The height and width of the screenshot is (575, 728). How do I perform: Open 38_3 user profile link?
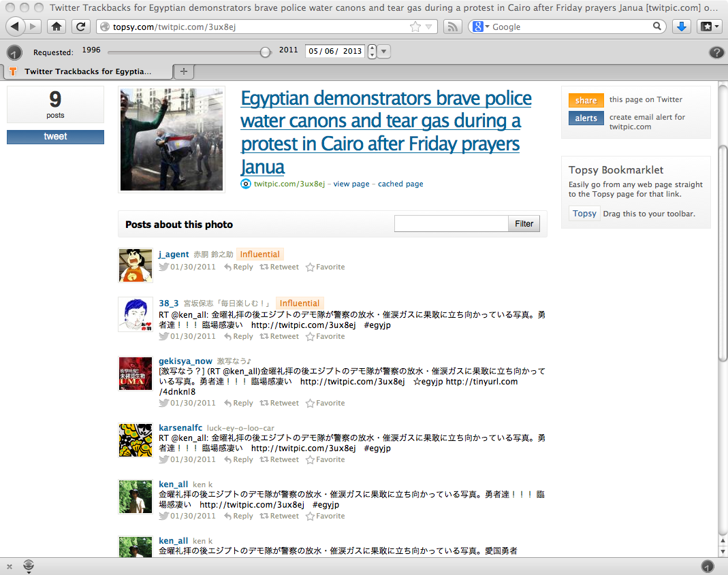point(168,303)
